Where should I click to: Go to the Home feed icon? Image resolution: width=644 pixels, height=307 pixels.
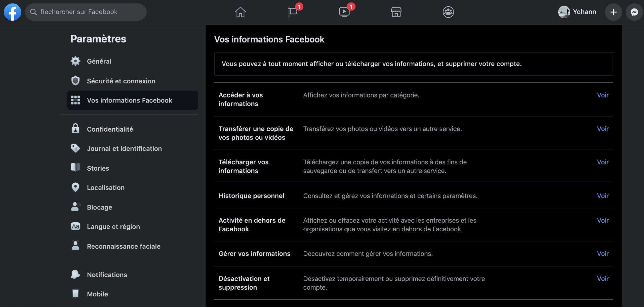240,12
